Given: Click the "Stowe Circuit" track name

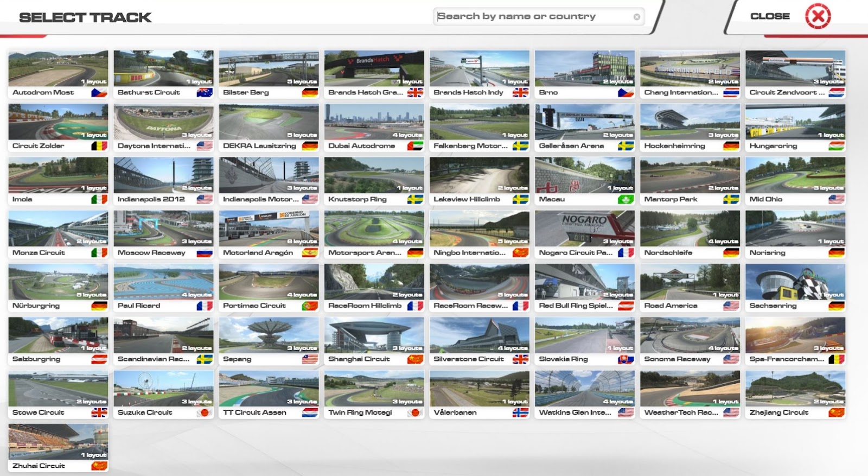Looking at the screenshot, I should (38, 412).
